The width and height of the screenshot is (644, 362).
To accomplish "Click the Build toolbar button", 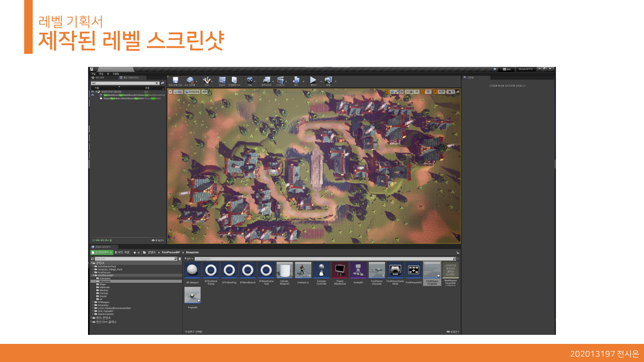I will point(297,81).
